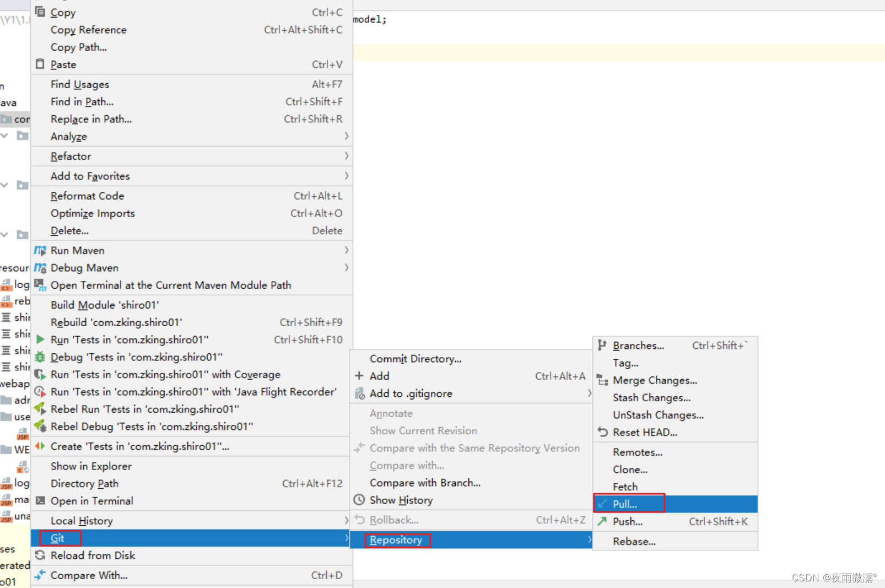
Task: Click the green Push arrow icon
Action: pos(602,521)
